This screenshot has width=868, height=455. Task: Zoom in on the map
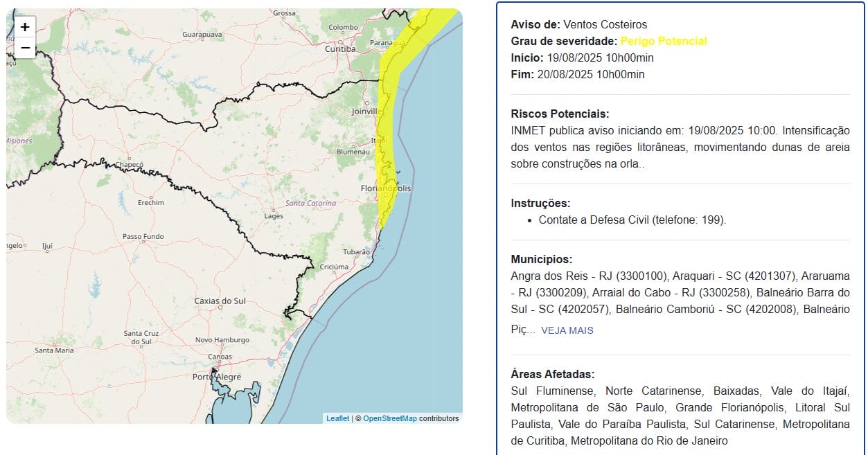click(x=25, y=27)
